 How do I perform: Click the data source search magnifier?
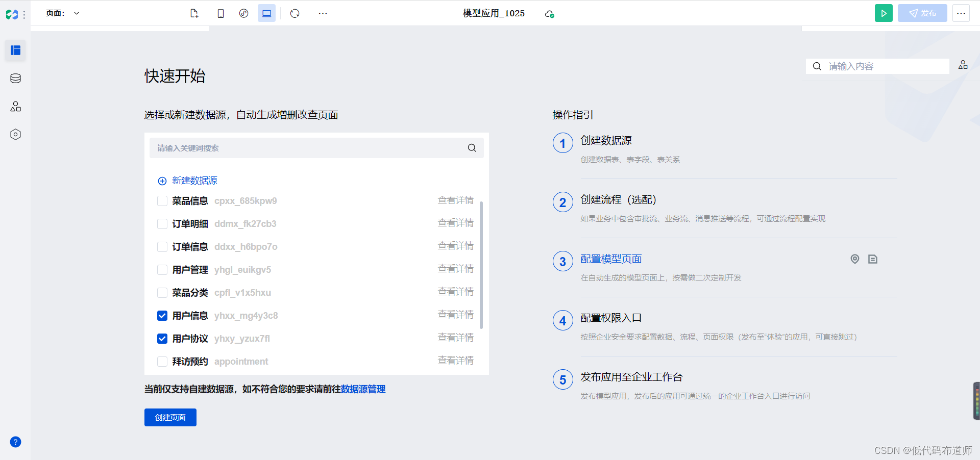472,148
